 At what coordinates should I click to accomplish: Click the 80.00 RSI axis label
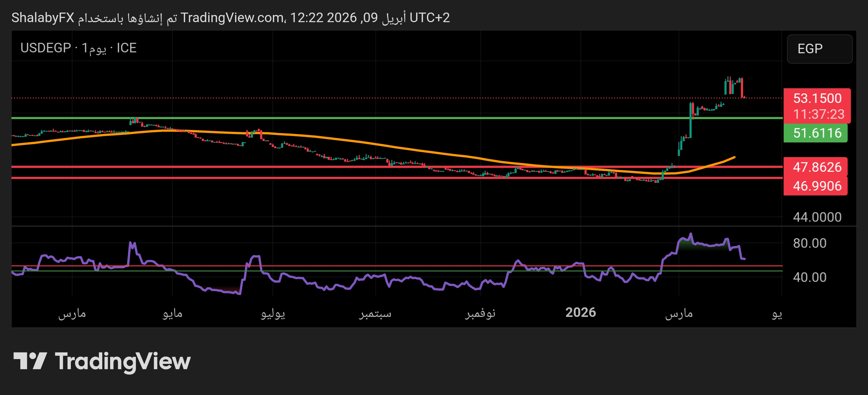[x=809, y=243]
